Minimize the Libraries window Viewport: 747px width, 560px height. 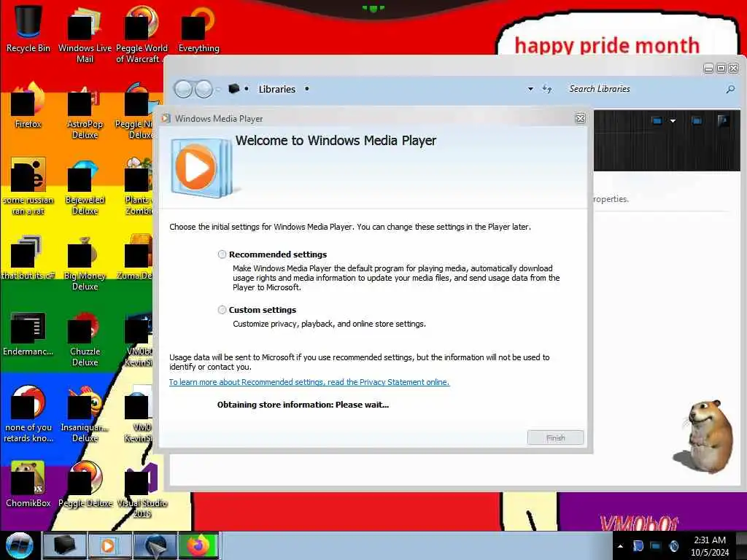coord(708,69)
